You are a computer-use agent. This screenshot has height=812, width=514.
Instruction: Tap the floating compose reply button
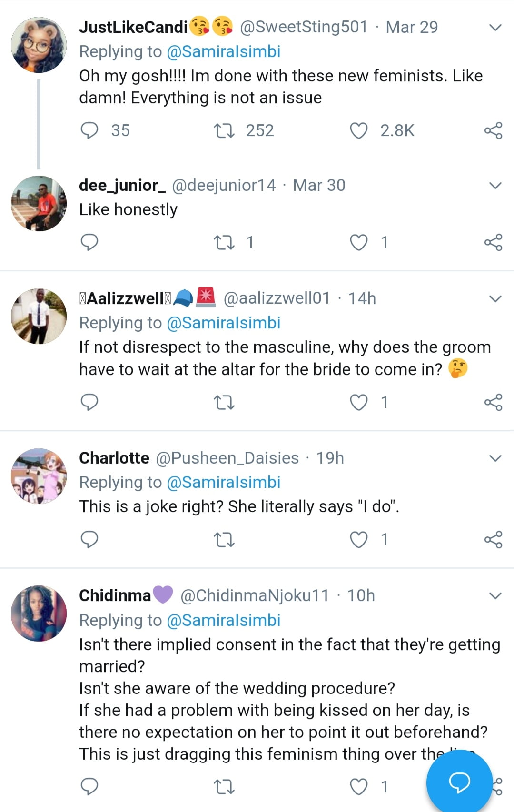tap(459, 782)
